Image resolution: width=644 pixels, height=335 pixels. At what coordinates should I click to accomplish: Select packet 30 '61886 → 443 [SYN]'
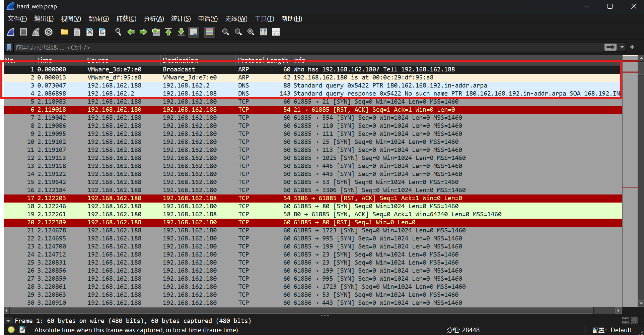313,303
